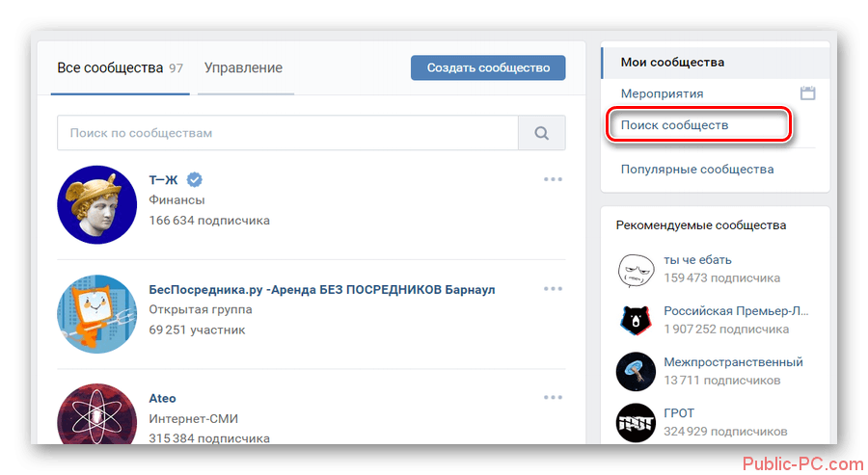Open the three-dot options for БесПосредника.ру
868x475 pixels.
(x=553, y=289)
